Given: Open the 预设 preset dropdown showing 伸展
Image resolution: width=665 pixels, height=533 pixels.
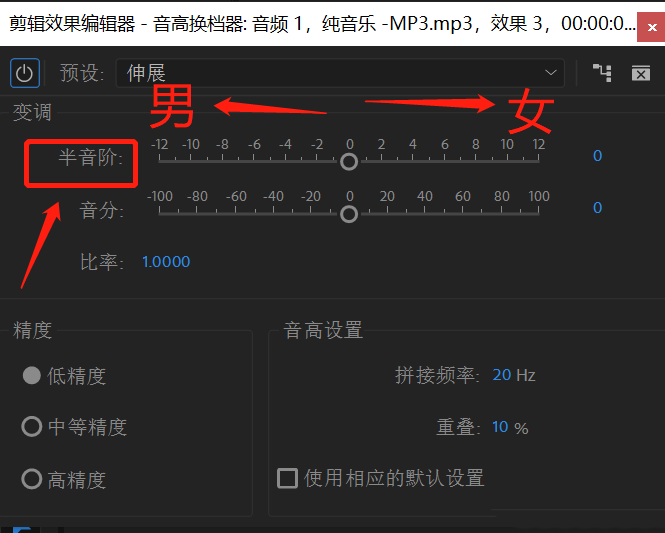Looking at the screenshot, I should coord(340,73).
